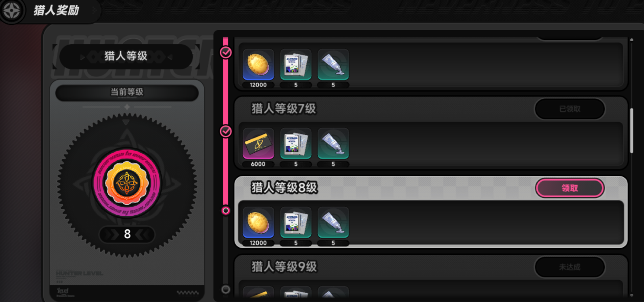Select the gold egg in the topmost reward row
The width and height of the screenshot is (644, 302).
[x=258, y=65]
